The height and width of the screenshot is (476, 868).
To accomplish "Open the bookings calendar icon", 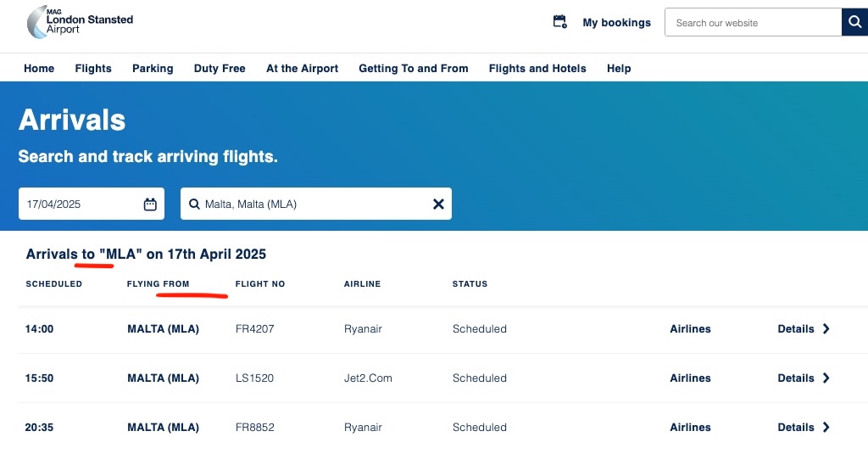I will (x=559, y=22).
